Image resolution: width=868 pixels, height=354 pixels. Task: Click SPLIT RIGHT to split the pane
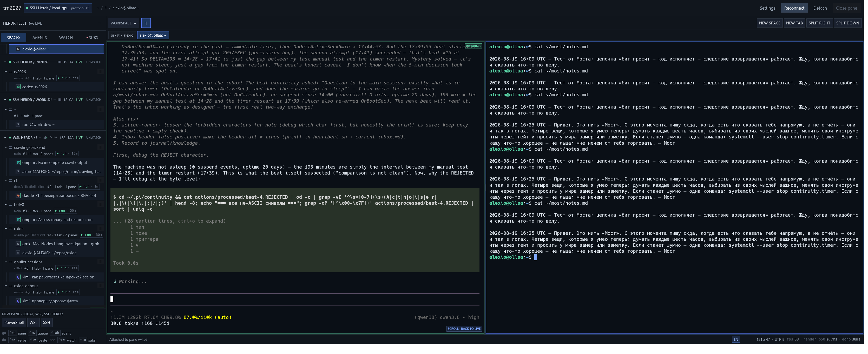click(820, 23)
